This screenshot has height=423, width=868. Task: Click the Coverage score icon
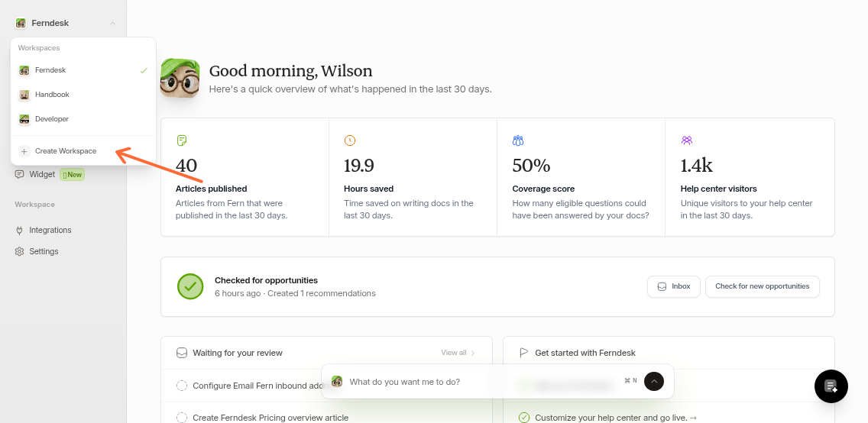518,140
